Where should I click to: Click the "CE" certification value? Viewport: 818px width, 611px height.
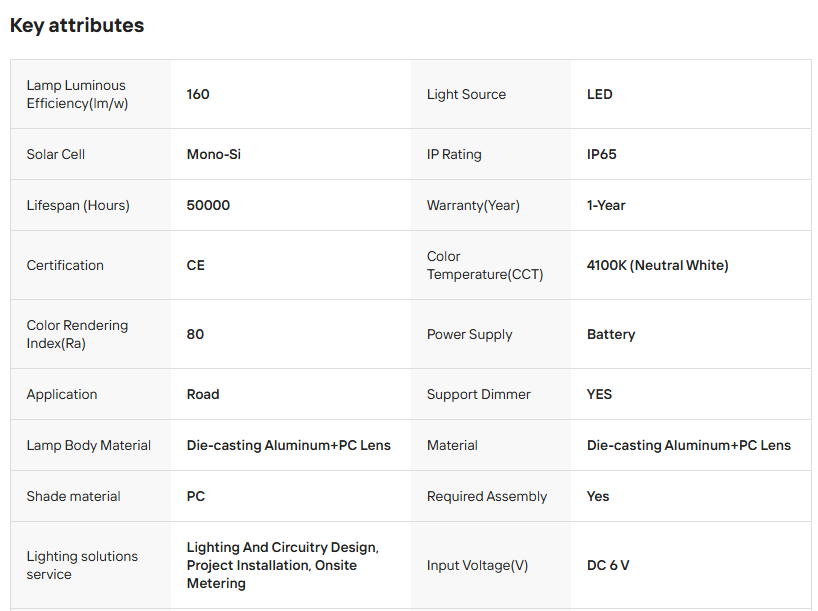[x=196, y=265]
